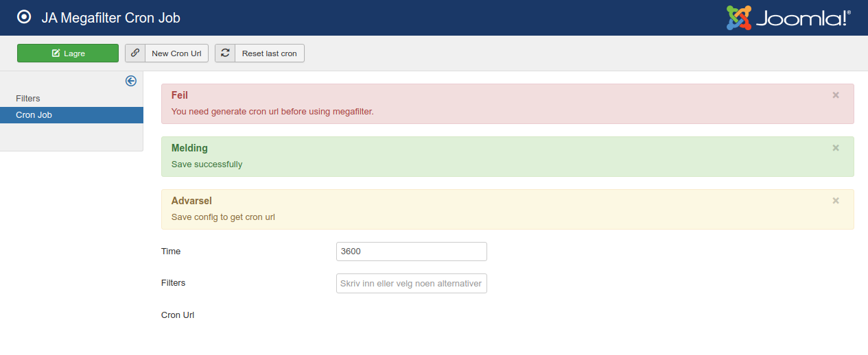The image size is (868, 355).
Task: Save with the green Lagre button
Action: (x=68, y=53)
